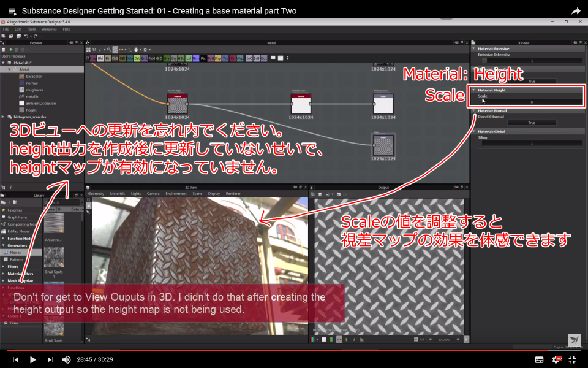Add a Channels Shuffle (ChS) node

[115, 58]
